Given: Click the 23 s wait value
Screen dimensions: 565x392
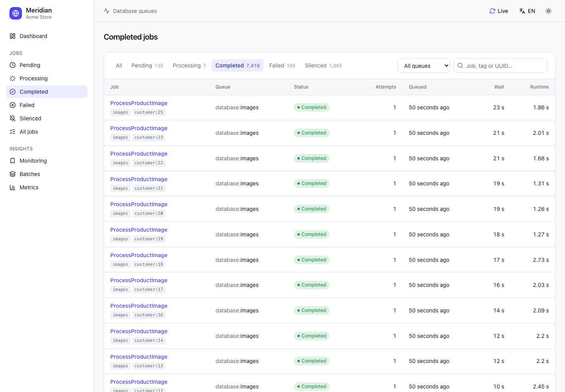Looking at the screenshot, I should coord(499,107).
